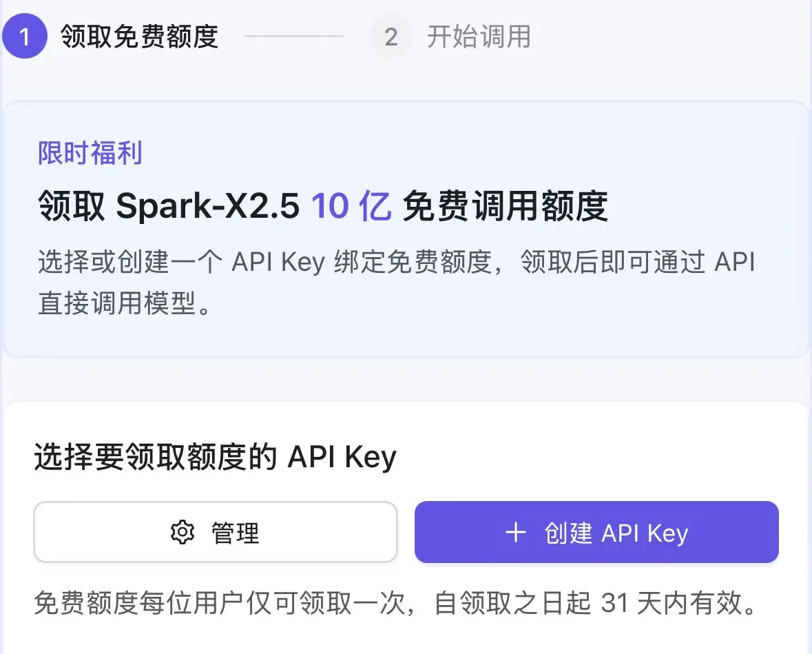Screen dimensions: 812x654
Task: Open the 管理 button
Action: [x=216, y=532]
